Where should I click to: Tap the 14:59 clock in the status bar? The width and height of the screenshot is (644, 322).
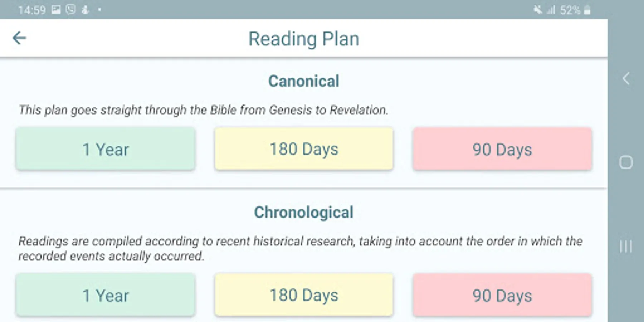coord(32,10)
